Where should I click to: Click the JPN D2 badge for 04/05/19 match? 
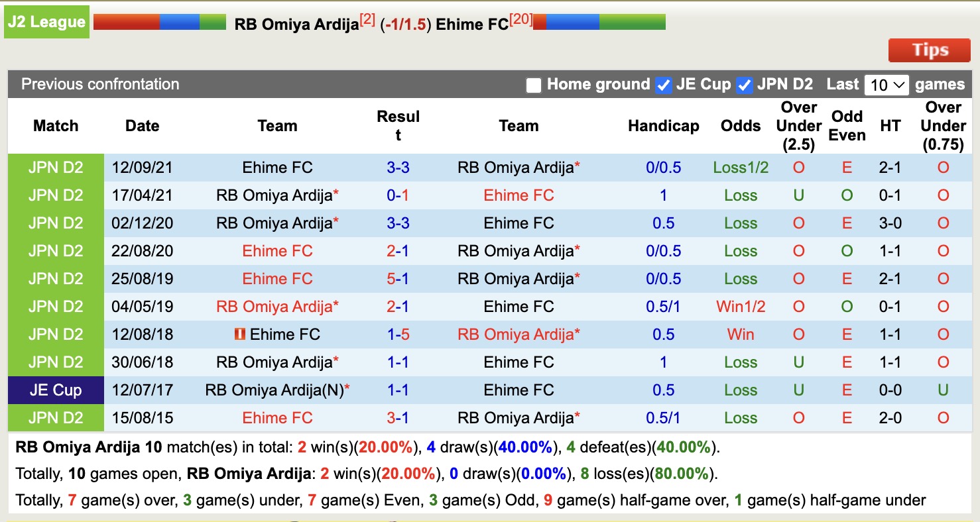pyautogui.click(x=55, y=306)
